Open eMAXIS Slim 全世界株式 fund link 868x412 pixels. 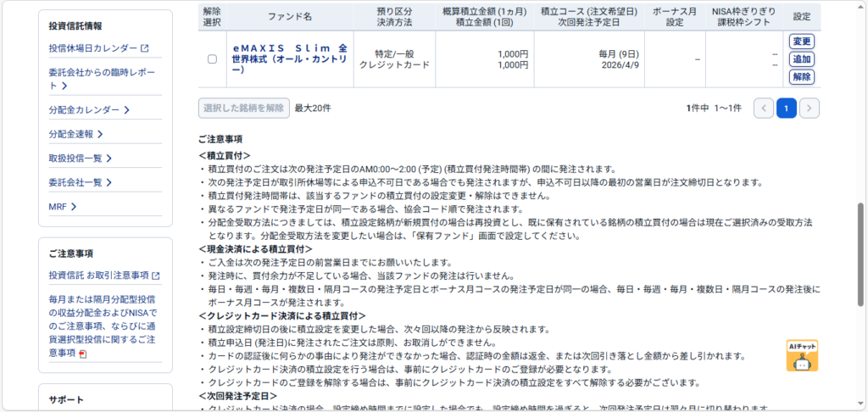289,58
